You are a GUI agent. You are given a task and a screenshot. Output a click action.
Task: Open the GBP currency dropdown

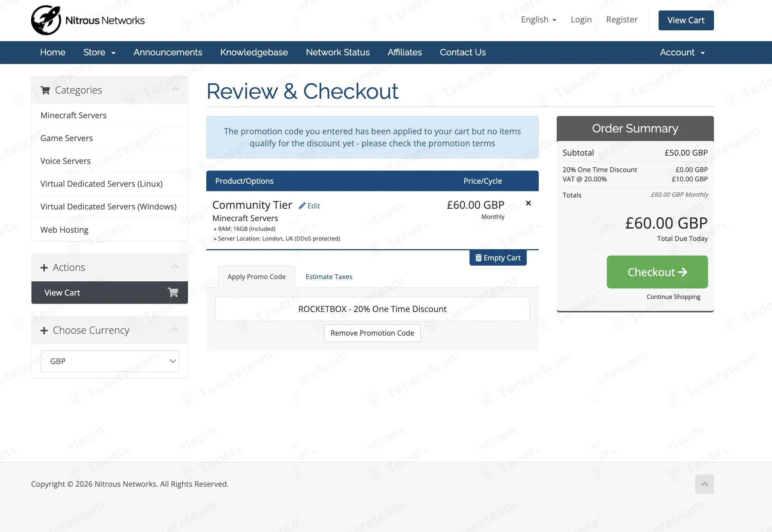(x=110, y=361)
